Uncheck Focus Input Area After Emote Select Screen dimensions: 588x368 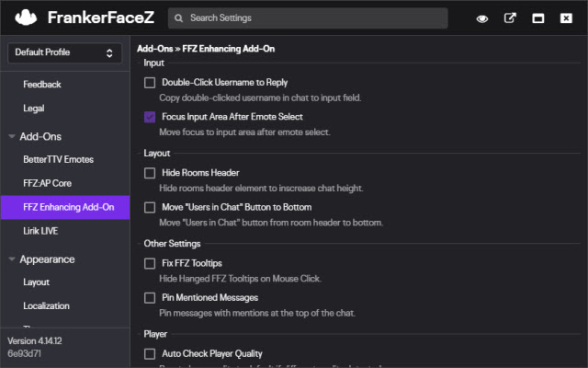pos(151,117)
